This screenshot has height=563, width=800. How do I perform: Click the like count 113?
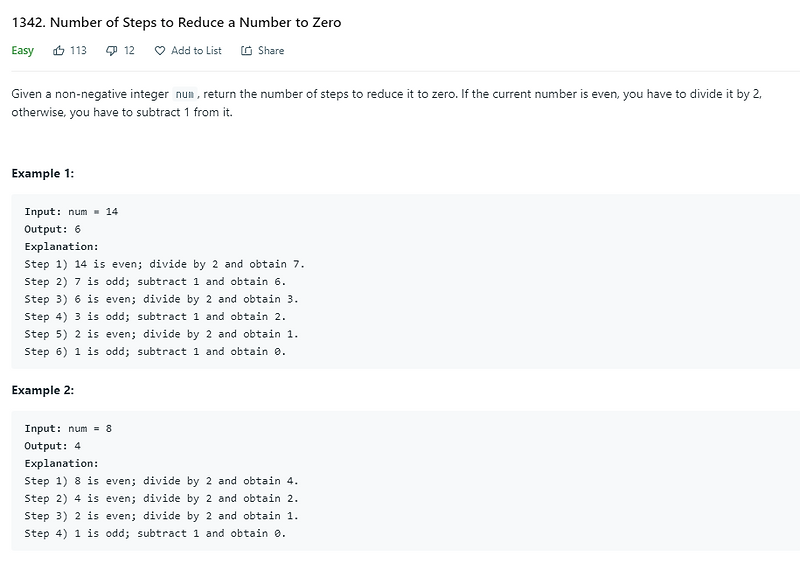click(79, 51)
